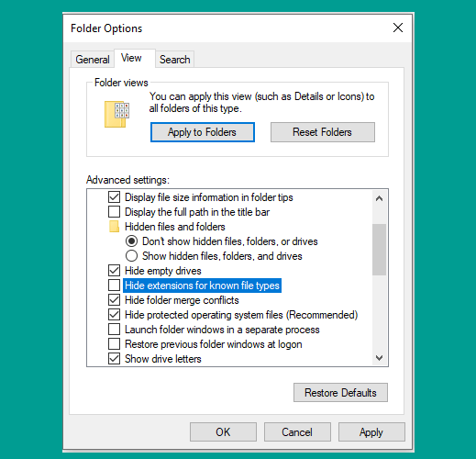Uncheck Display file size information in folder tips
This screenshot has width=476, height=459.
click(x=114, y=197)
